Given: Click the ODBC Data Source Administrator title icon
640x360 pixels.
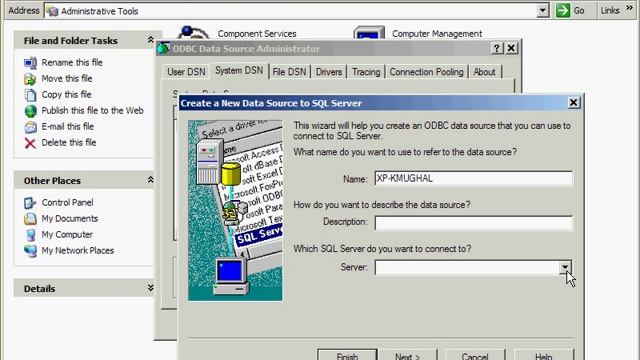Looking at the screenshot, I should (x=164, y=48).
